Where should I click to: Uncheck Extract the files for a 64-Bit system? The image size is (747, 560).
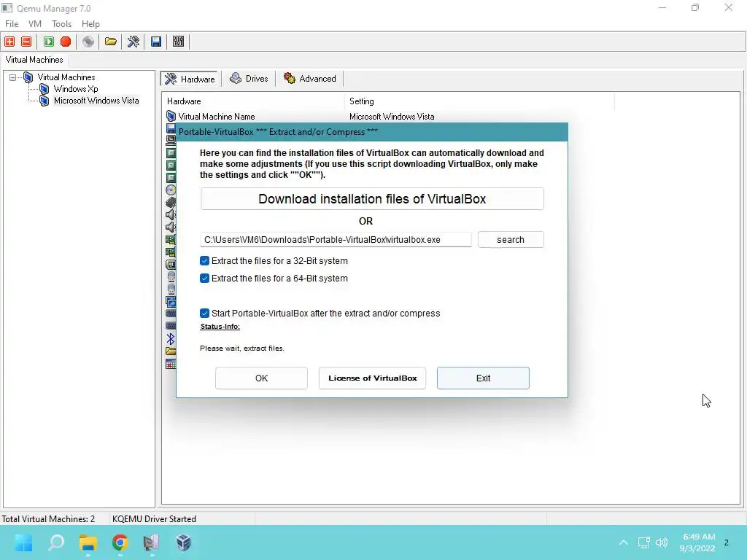coord(204,278)
